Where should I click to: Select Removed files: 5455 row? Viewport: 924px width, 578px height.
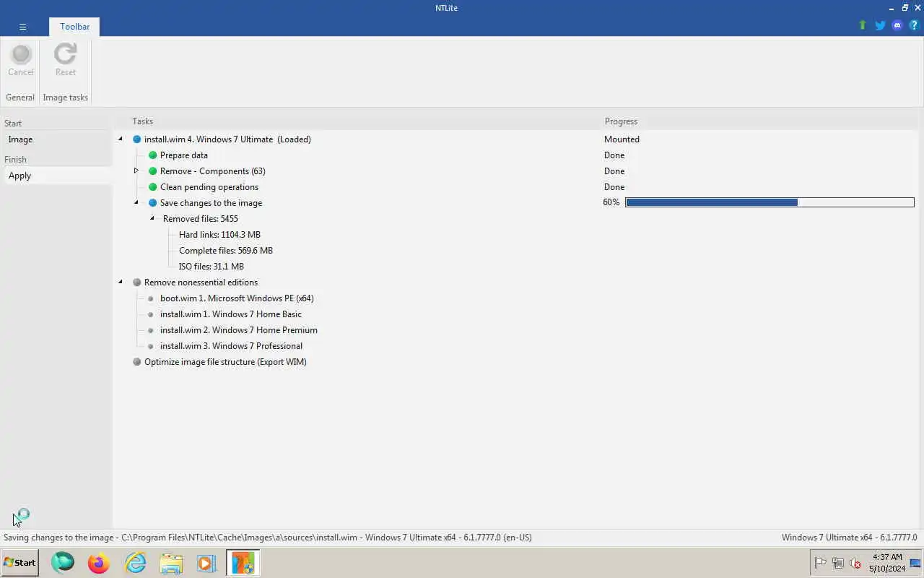(201, 219)
